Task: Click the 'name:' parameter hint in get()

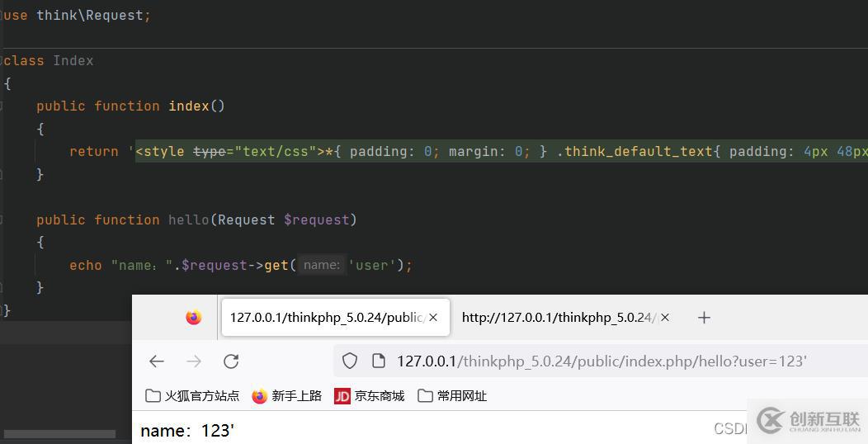Action: pos(322,265)
